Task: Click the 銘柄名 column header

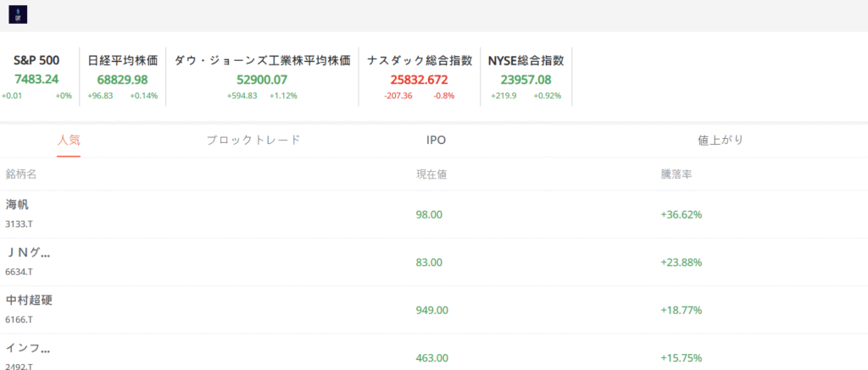Action: click(x=21, y=174)
